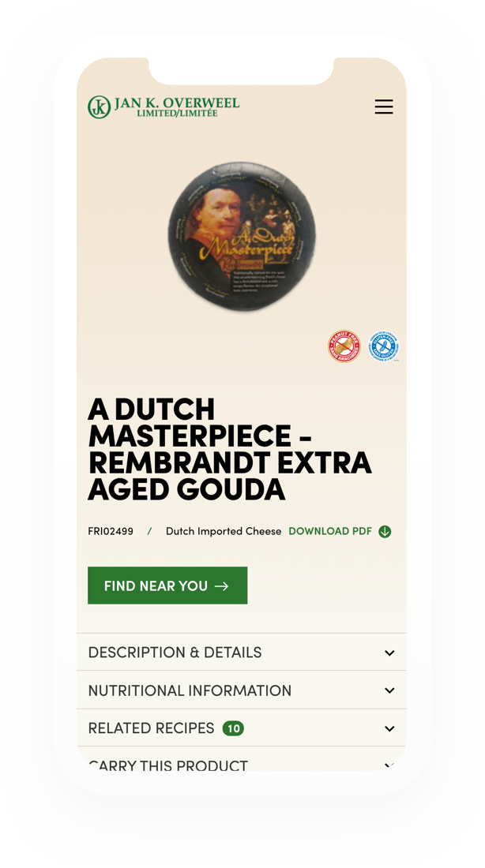The image size is (485, 868).
Task: Click the green download arrow icon
Action: tap(385, 531)
